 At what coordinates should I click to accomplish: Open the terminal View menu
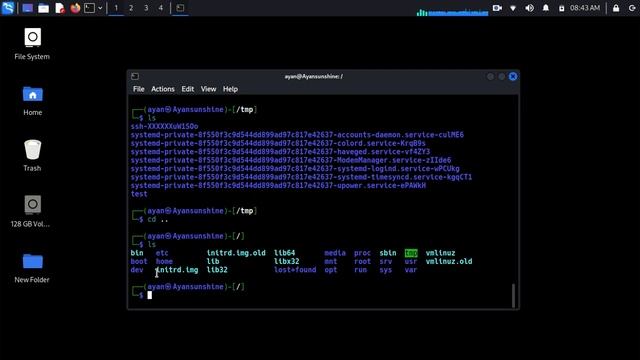pos(208,89)
